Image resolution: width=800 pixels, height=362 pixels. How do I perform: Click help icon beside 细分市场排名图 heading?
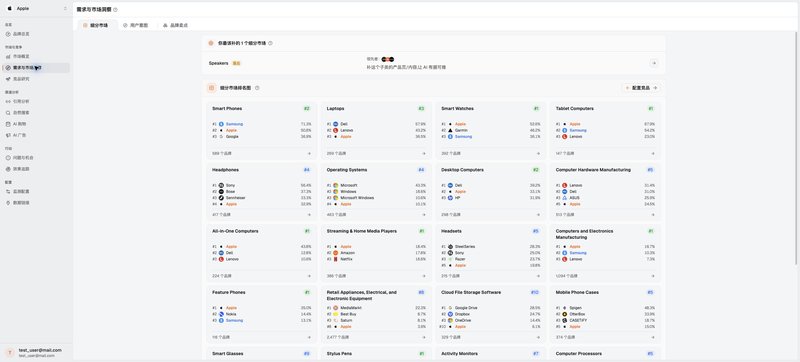(257, 88)
